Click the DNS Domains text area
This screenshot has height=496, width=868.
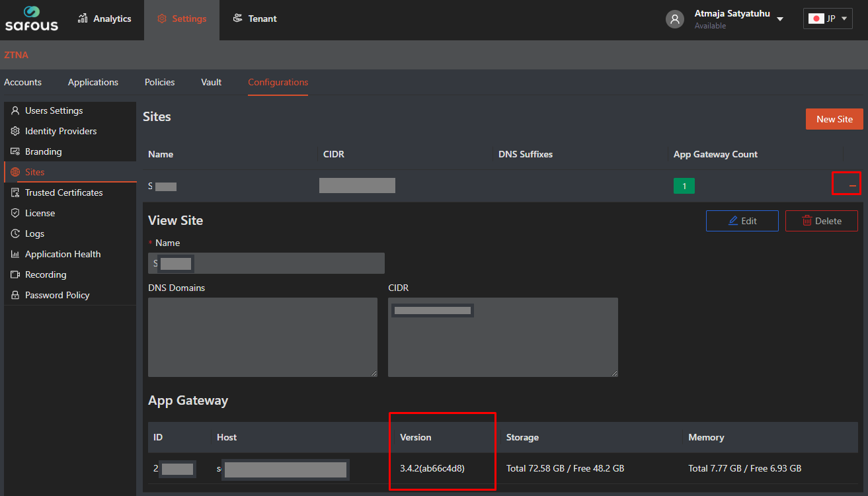pos(262,337)
